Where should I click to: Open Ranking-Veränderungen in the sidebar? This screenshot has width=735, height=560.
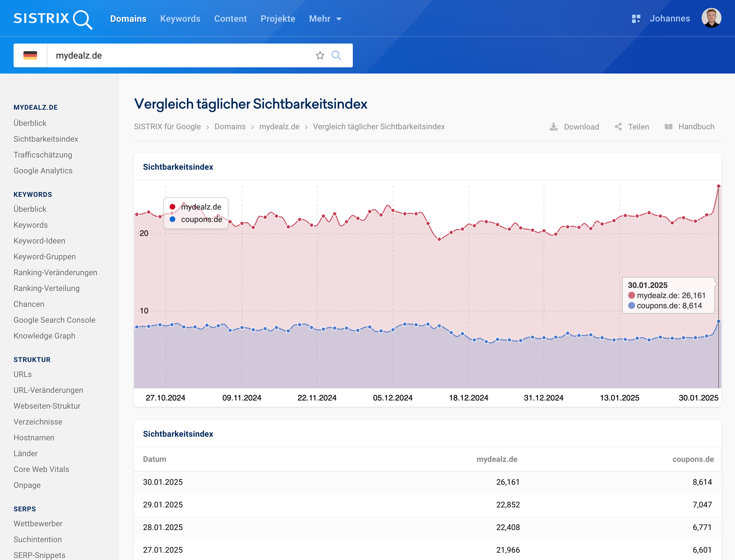click(x=55, y=272)
